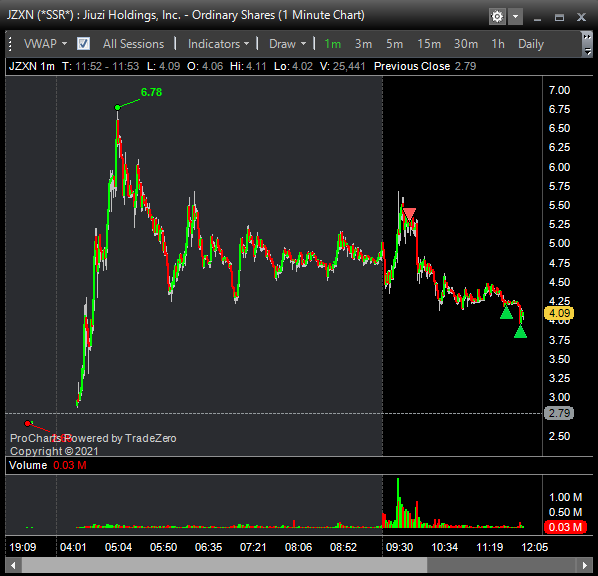Click the lower green buy marker triangle

coord(520,331)
